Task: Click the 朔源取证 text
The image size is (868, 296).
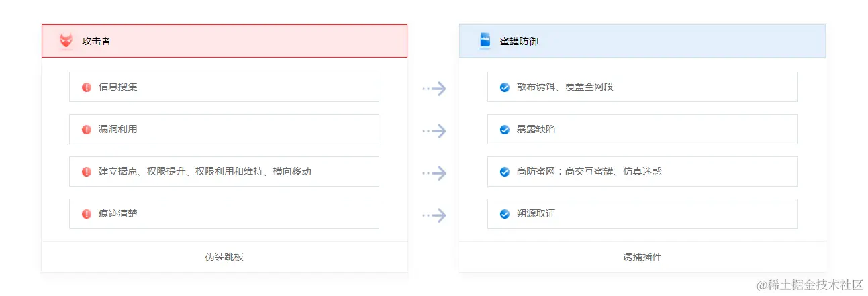Action: point(536,213)
